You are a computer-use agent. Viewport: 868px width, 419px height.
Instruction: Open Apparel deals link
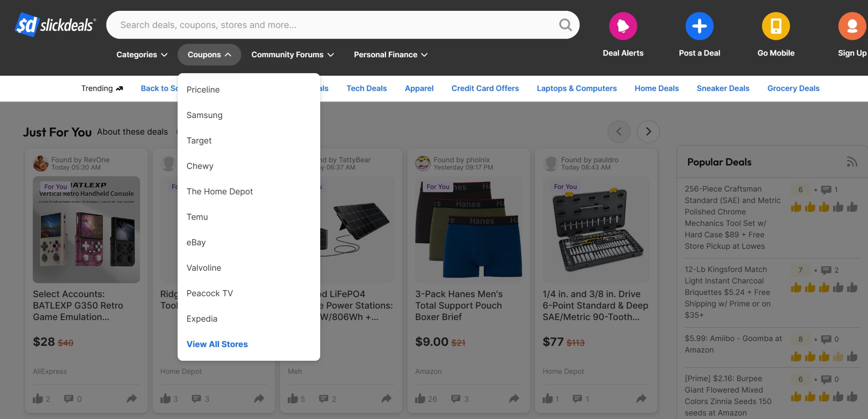tap(419, 88)
